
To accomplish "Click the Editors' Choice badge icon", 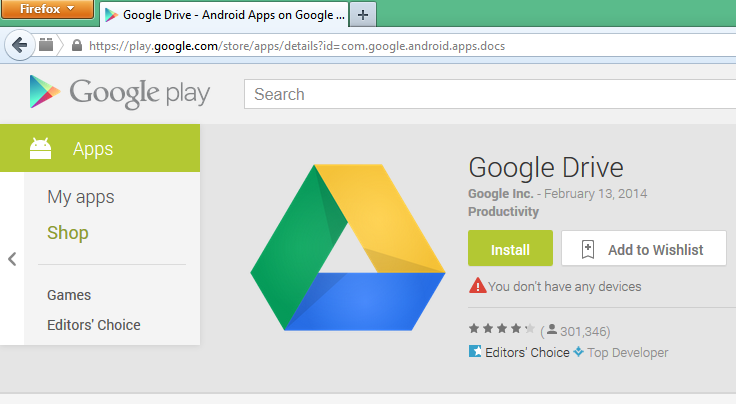I will pyautogui.click(x=475, y=351).
